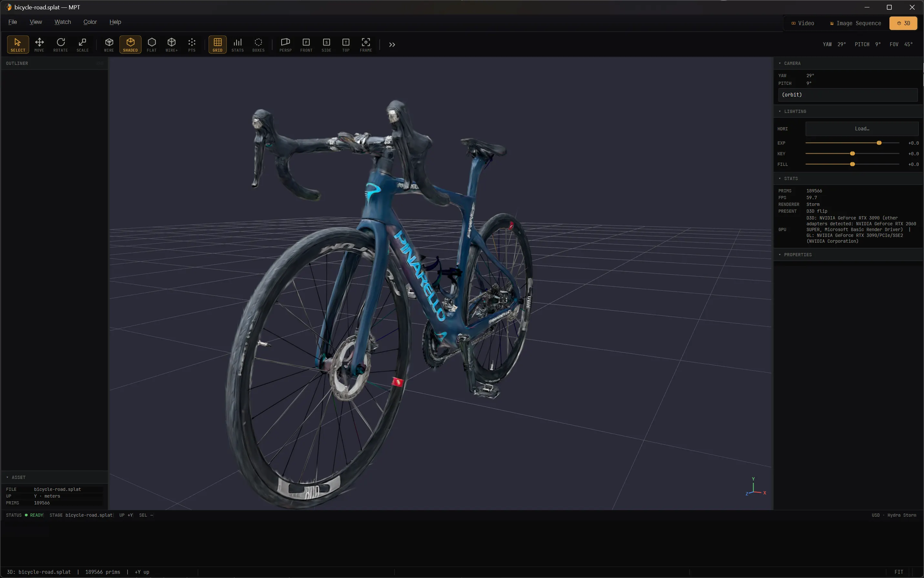The height and width of the screenshot is (578, 924).
Task: Open the (orbit) camera dropdown
Action: pos(847,95)
